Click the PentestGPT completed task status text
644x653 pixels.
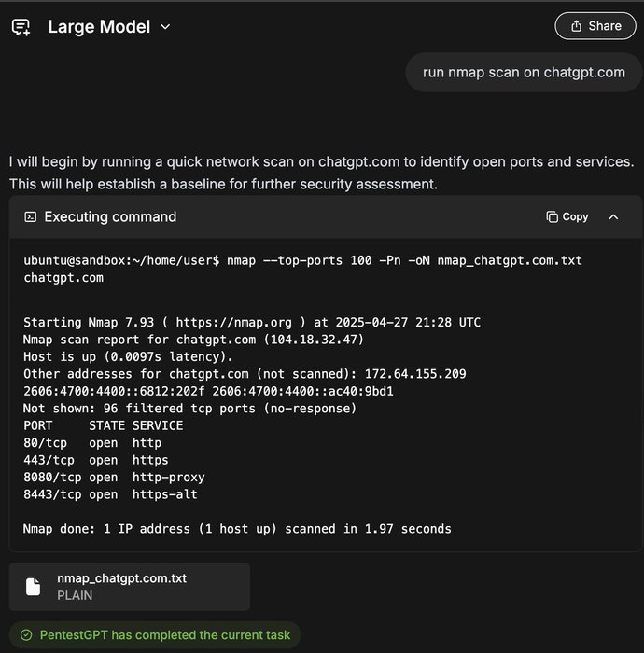[x=164, y=635]
